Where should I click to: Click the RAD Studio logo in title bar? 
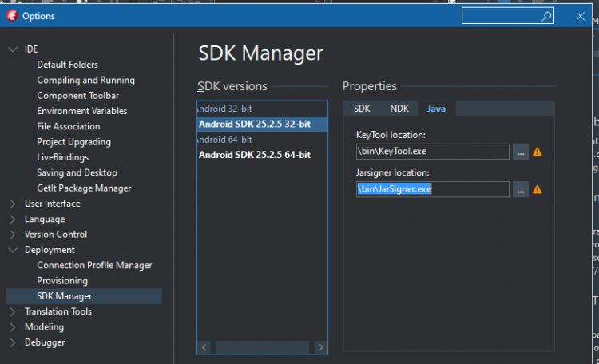point(12,16)
